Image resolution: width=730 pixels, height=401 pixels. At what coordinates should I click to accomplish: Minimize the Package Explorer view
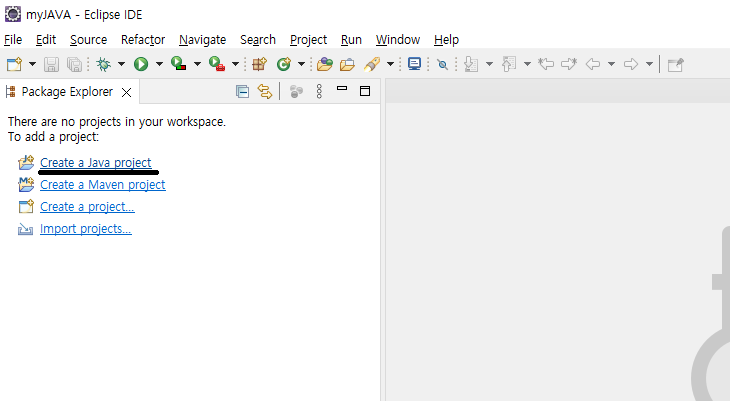click(x=342, y=88)
